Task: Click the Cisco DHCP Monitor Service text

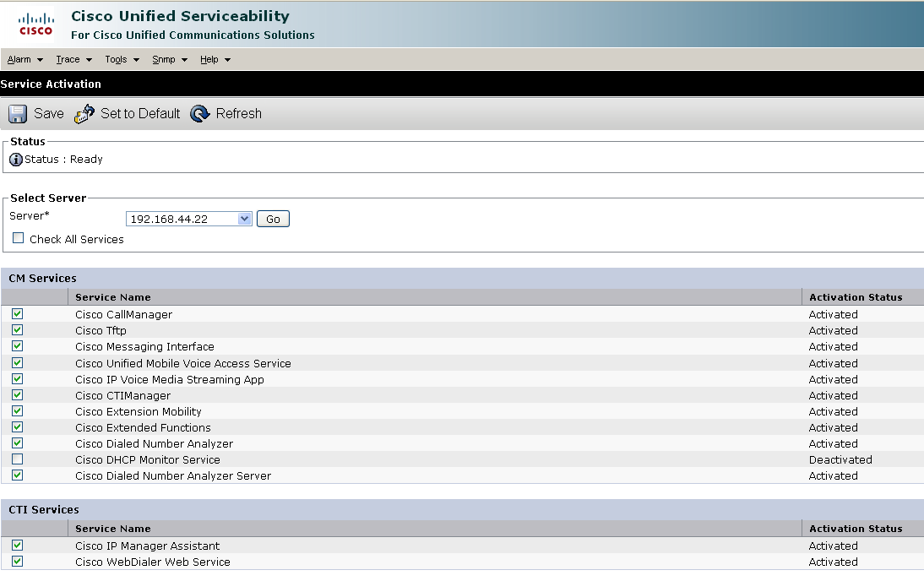Action: (x=147, y=459)
